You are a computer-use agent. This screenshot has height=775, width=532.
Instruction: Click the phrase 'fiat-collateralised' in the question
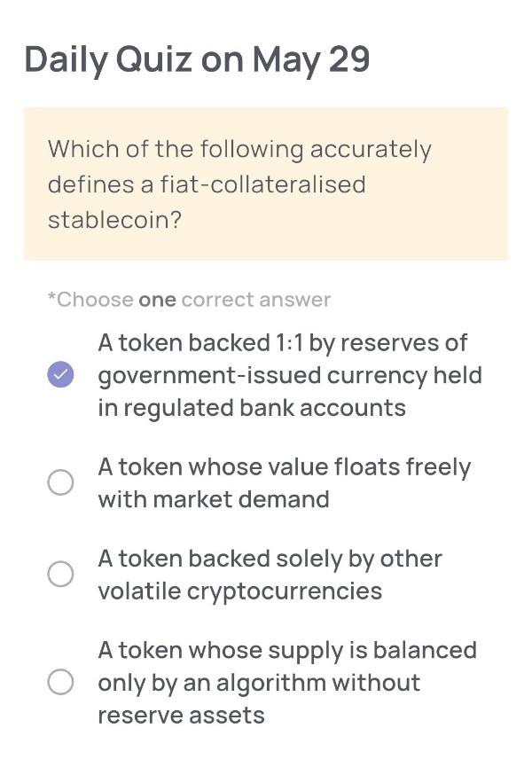point(263,184)
